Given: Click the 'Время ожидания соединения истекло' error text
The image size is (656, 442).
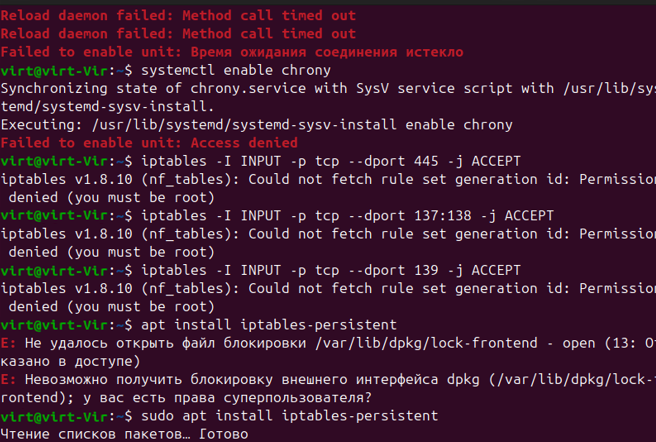Looking at the screenshot, I should (327, 52).
